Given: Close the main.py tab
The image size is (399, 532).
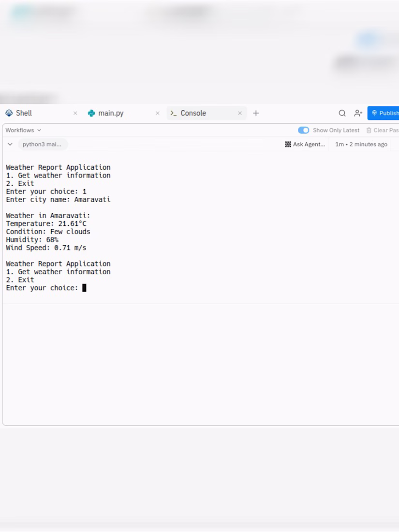Looking at the screenshot, I should click(158, 113).
